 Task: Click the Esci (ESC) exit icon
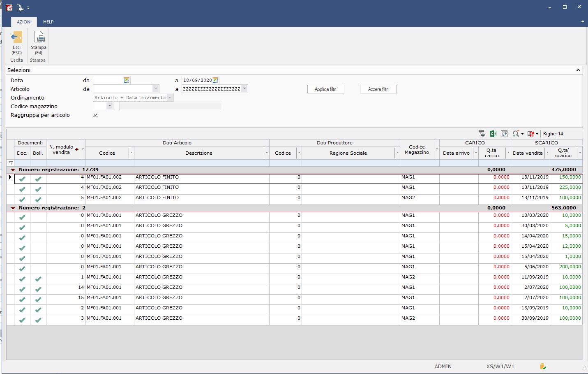click(16, 37)
